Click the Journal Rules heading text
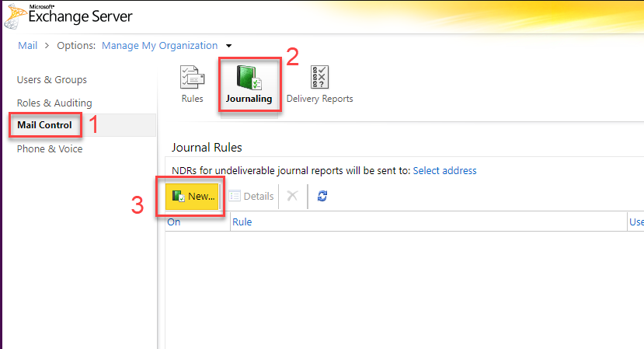Image resolution: width=644 pixels, height=349 pixels. tap(207, 148)
